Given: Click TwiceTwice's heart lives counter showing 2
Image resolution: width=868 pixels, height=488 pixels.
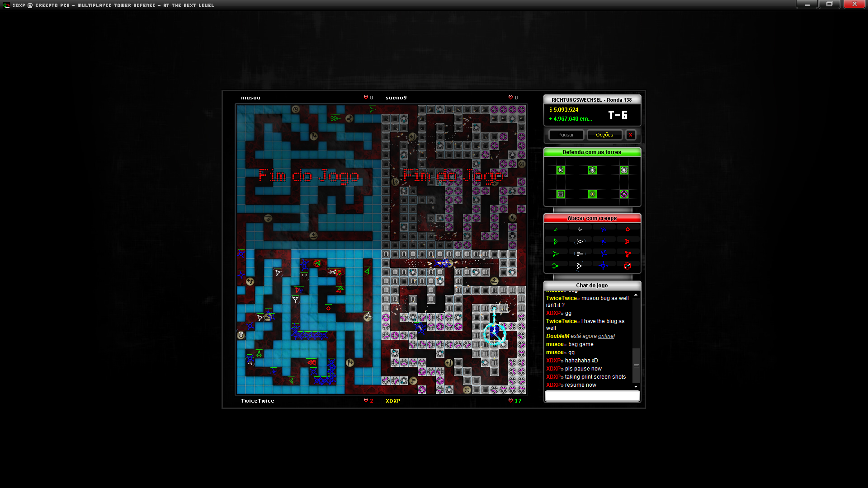Looking at the screenshot, I should click(369, 401).
